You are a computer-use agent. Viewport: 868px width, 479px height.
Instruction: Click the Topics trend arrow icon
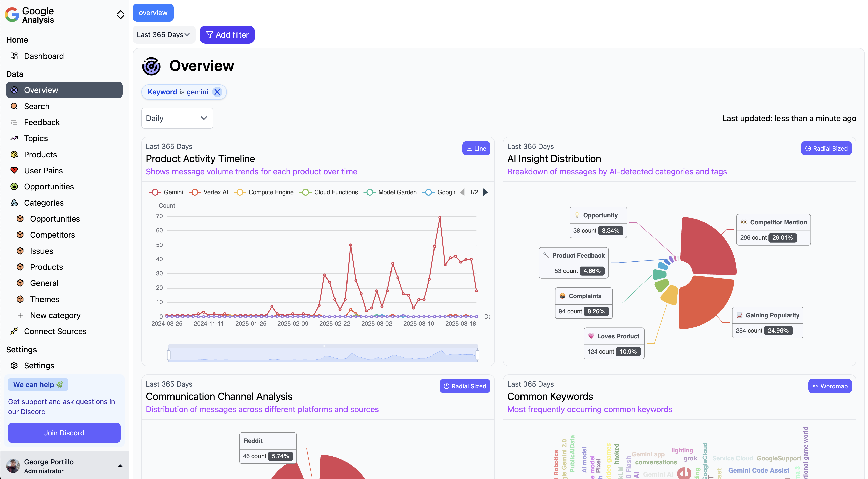click(x=14, y=138)
